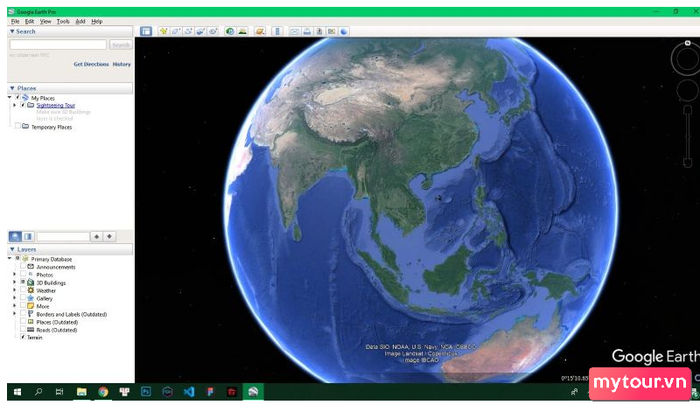Open the Help menu

click(97, 21)
